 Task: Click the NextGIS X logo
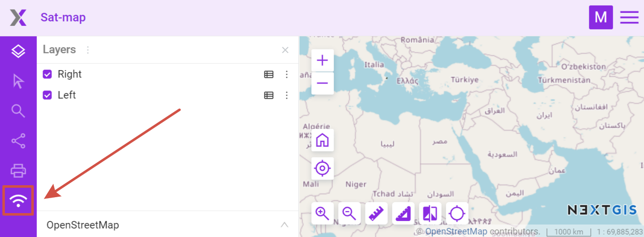coord(18,18)
